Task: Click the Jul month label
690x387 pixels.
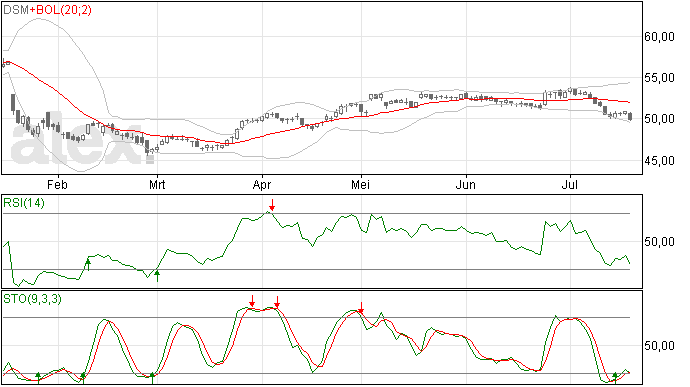Action: click(570, 184)
